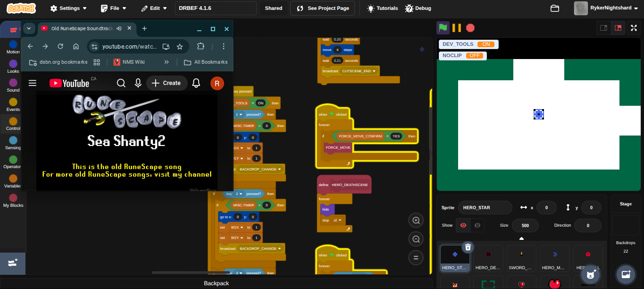Open Choose a Backdrop button
644x289 pixels.
click(x=626, y=274)
